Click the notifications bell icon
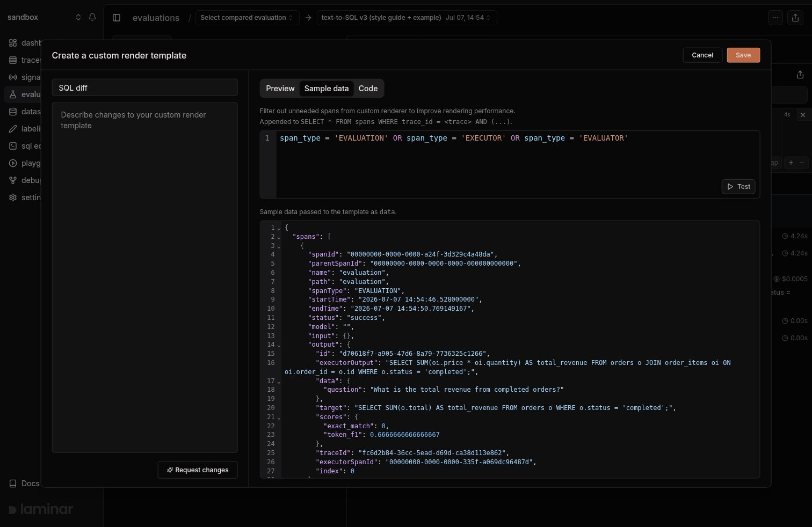812x527 pixels. click(92, 17)
